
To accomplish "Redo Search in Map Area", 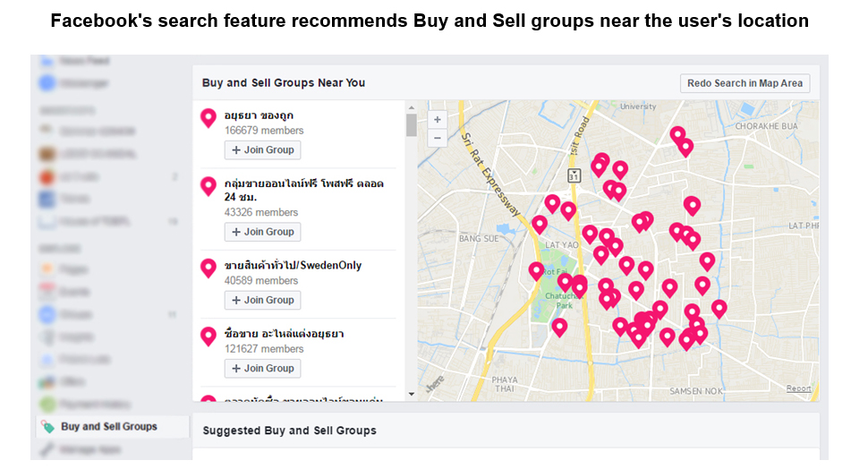I will click(x=745, y=83).
